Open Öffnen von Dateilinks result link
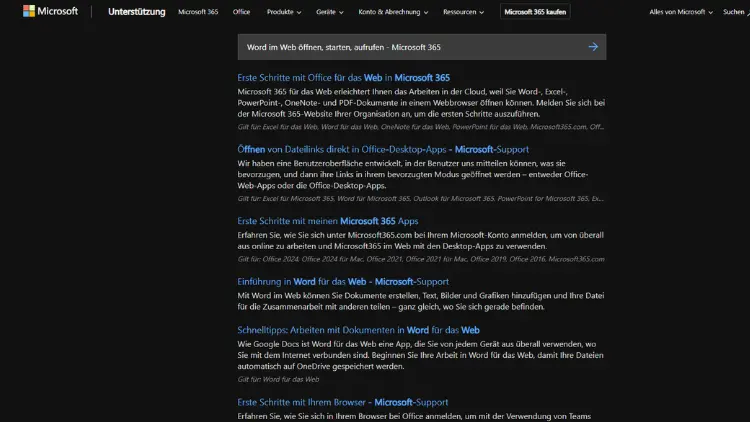 point(383,149)
